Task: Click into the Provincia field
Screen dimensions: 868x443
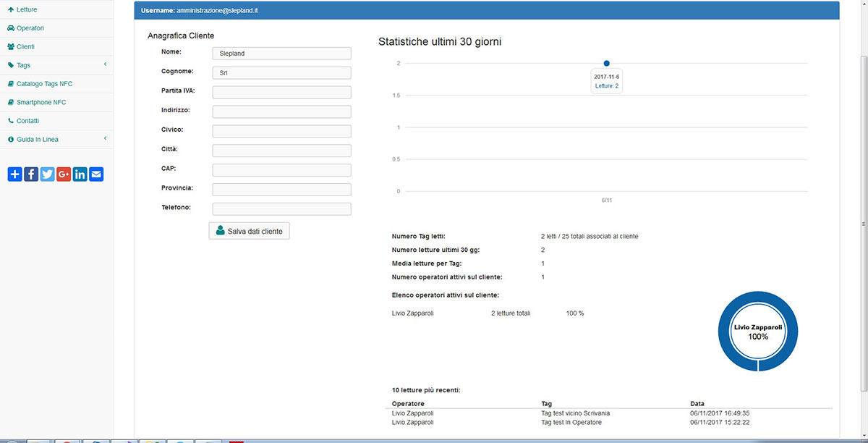Action: [x=281, y=189]
